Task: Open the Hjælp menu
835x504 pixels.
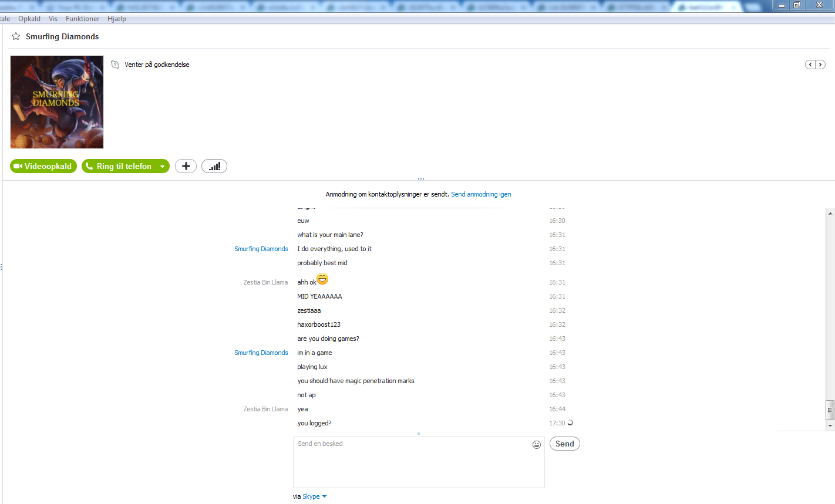Action: coord(117,19)
